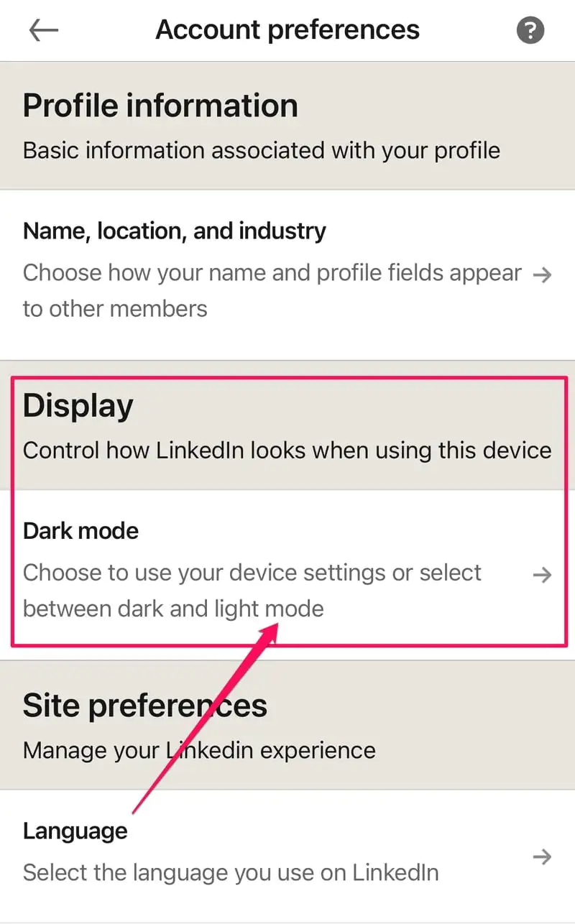The image size is (575, 924).
Task: Open Name, location, and industry settings
Action: click(175, 231)
